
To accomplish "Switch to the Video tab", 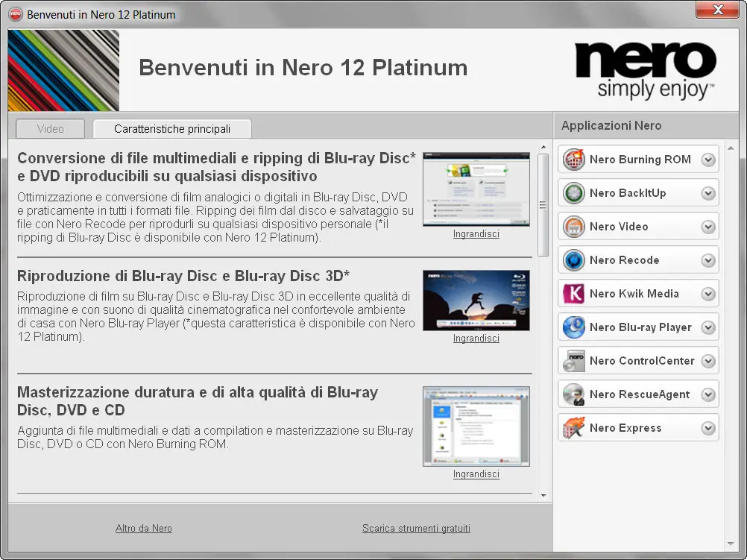I will coord(51,129).
